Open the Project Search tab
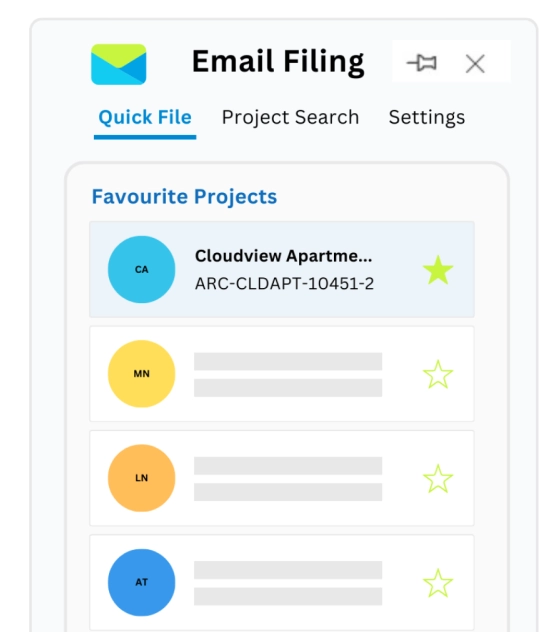540x632 pixels. coord(290,118)
